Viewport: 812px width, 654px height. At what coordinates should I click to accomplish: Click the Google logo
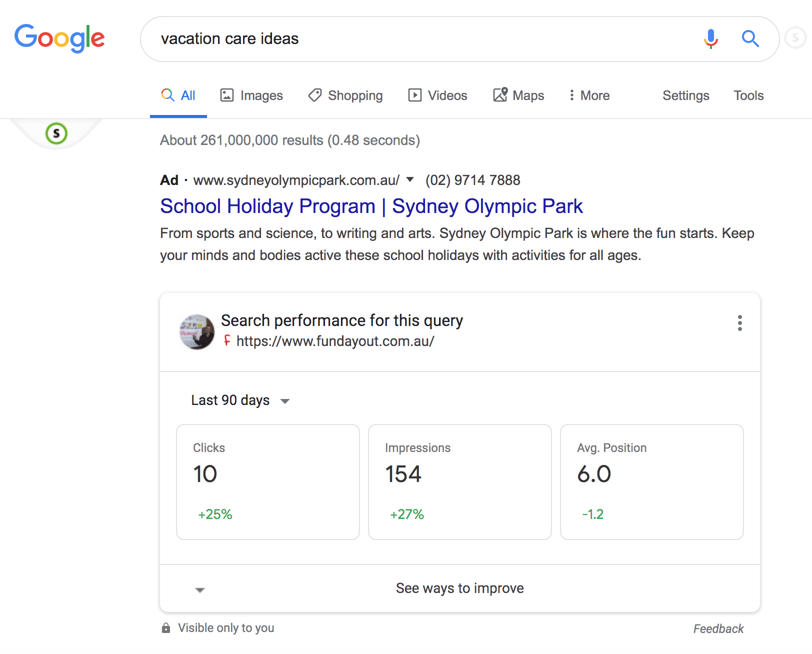[x=59, y=38]
